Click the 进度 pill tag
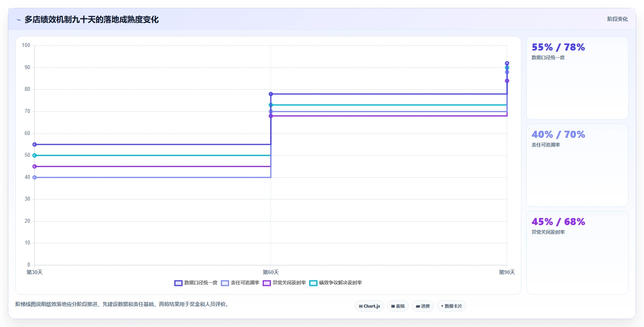644x327 pixels. pyautogui.click(x=423, y=306)
